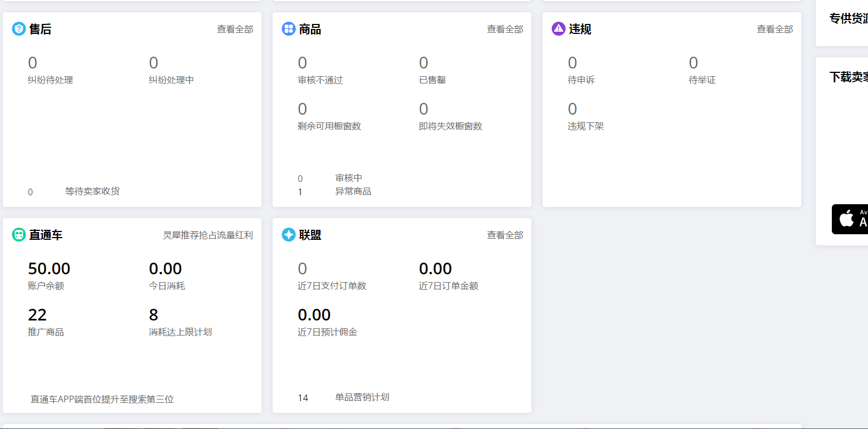The width and height of the screenshot is (868, 429).
Task: Open 查看全部 in the 商品 card
Action: (x=505, y=29)
